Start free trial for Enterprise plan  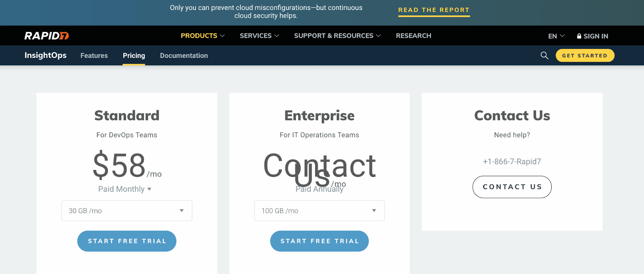pos(319,241)
